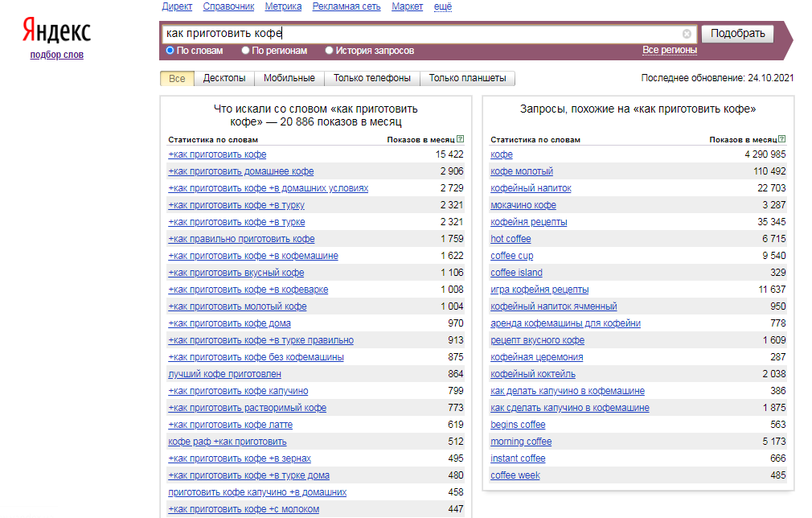Switch to the 'Десктопы' tab

pyautogui.click(x=224, y=78)
